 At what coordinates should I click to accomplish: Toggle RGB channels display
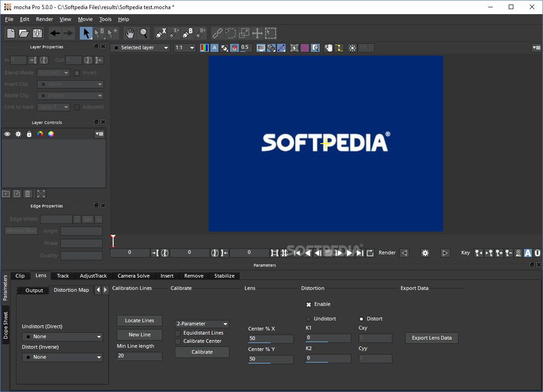(204, 48)
